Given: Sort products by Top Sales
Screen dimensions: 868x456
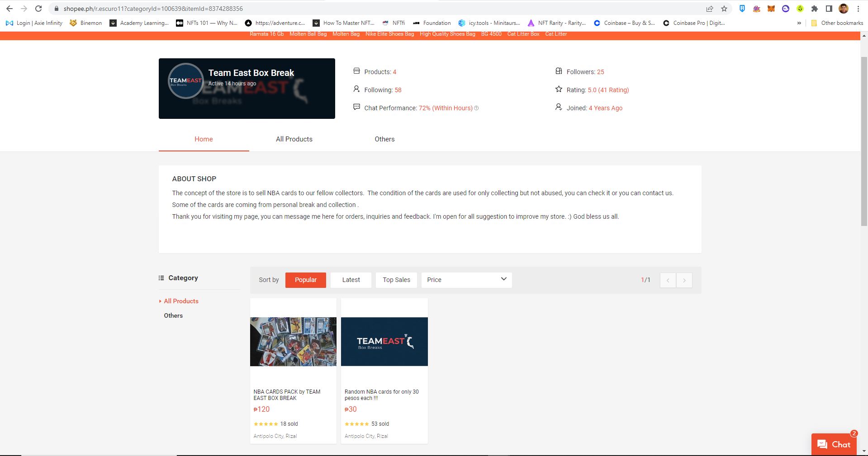Looking at the screenshot, I should click(x=396, y=280).
